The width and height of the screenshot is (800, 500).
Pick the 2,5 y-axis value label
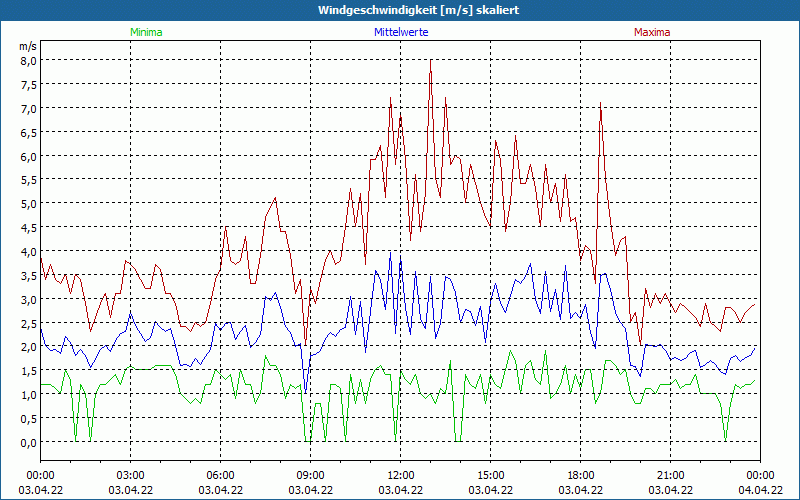click(27, 323)
